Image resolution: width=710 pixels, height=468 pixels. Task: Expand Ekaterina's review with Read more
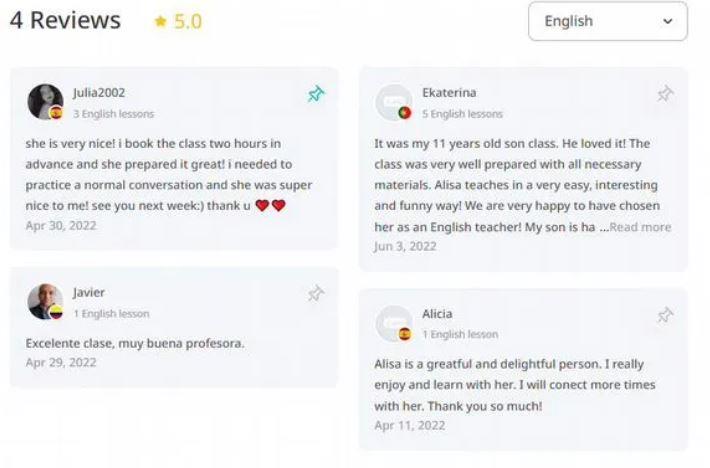641,227
